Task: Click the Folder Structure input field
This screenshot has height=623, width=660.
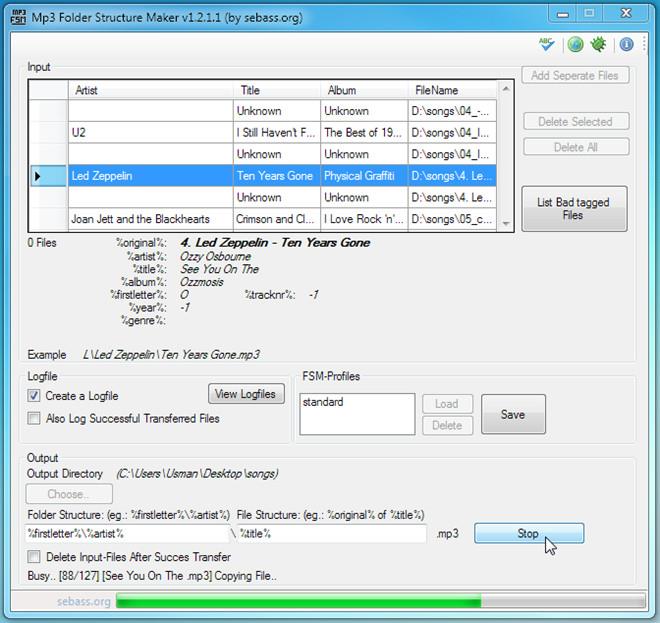Action: pos(128,534)
